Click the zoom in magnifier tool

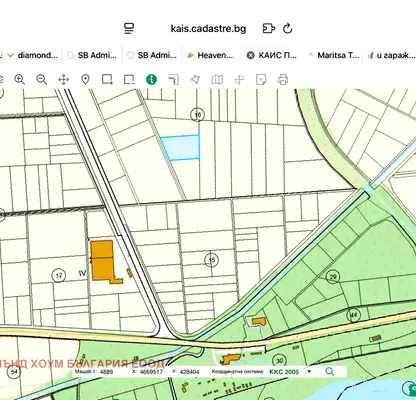point(20,80)
